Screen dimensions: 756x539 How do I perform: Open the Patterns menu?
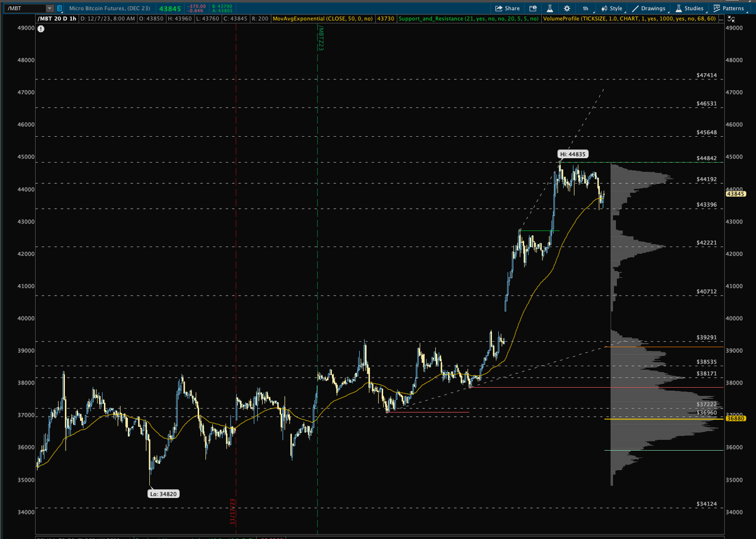click(x=729, y=8)
